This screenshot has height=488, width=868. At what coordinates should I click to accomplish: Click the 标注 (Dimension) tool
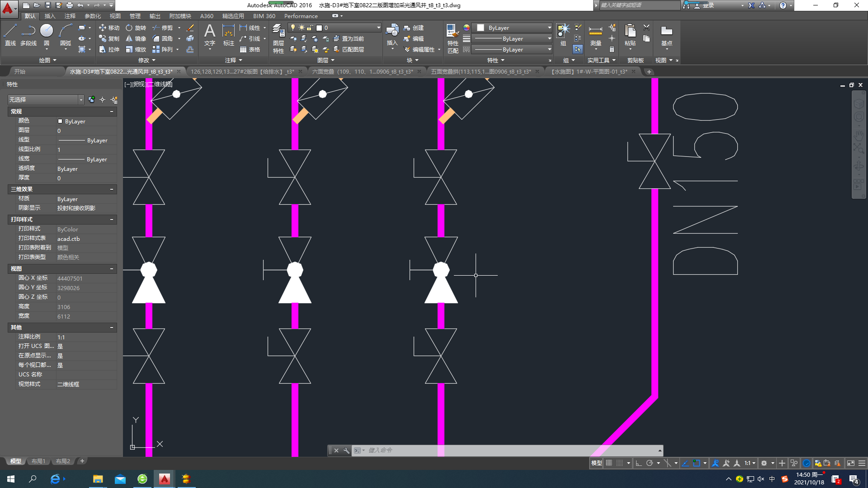(x=228, y=35)
